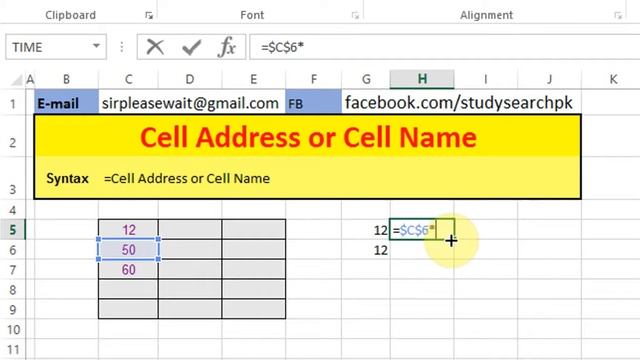
Task: Select column C header
Action: click(x=128, y=79)
